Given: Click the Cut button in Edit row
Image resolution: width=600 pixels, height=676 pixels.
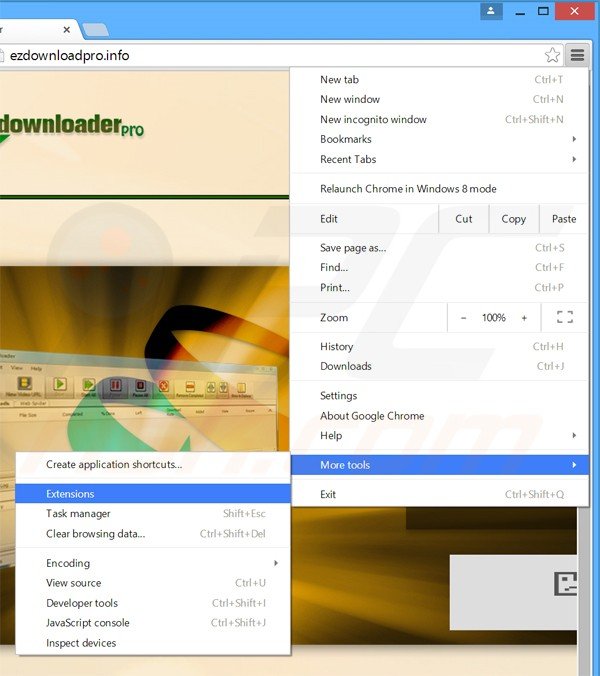Looking at the screenshot, I should click(x=464, y=219).
